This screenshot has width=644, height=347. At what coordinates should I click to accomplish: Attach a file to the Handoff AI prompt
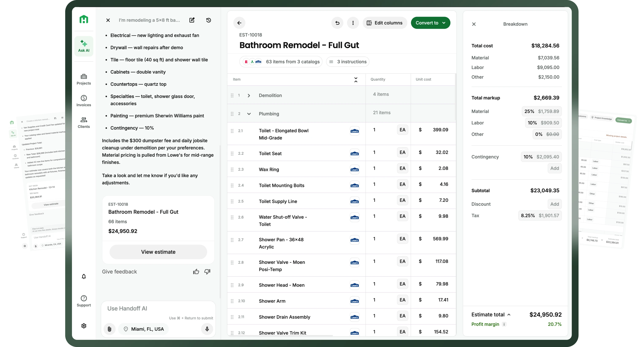(x=109, y=329)
